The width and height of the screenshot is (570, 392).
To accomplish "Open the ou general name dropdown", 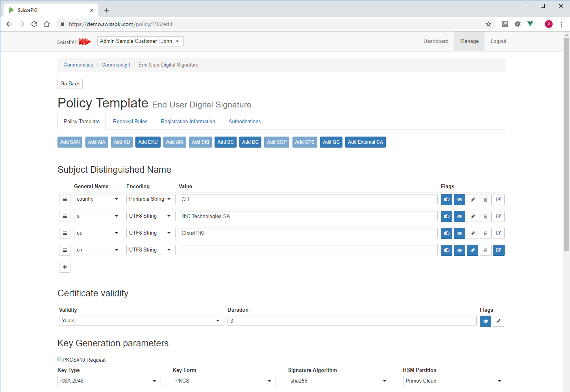I will click(x=98, y=233).
